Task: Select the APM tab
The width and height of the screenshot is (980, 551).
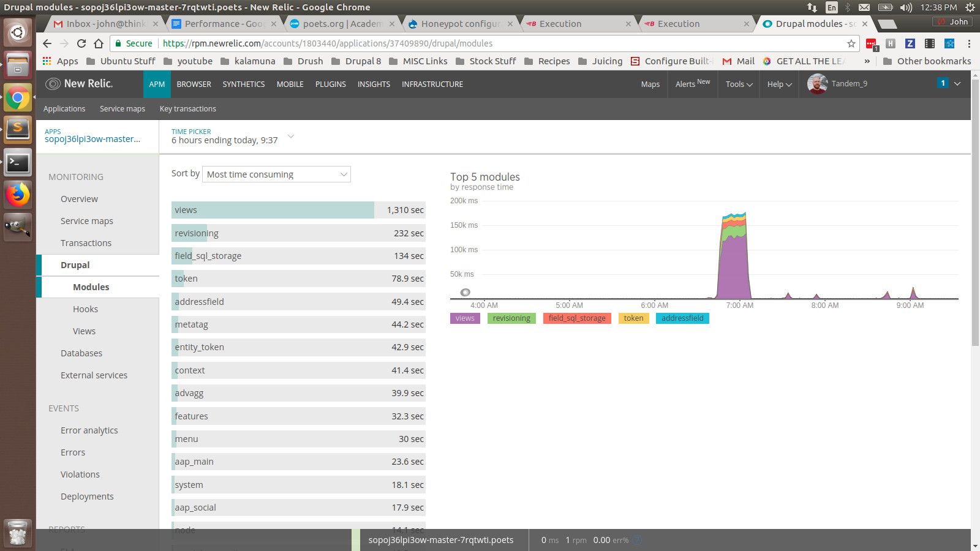Action: pyautogui.click(x=157, y=84)
